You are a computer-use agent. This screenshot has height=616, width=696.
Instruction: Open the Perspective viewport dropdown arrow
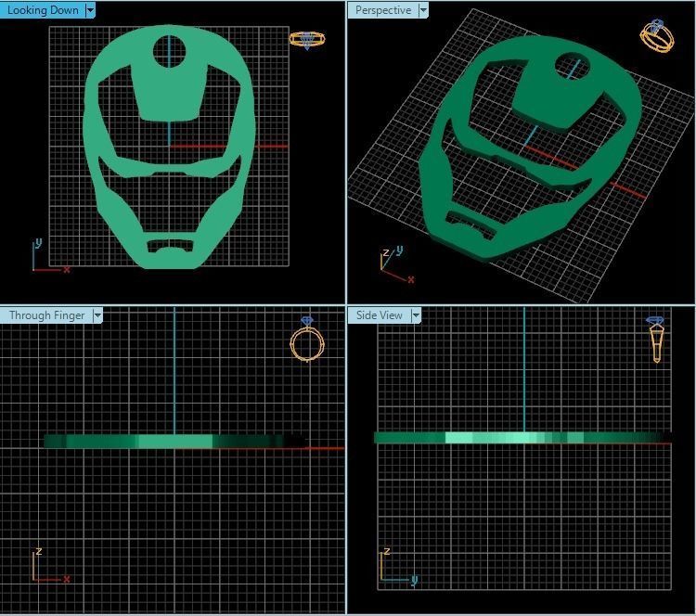pyautogui.click(x=423, y=10)
